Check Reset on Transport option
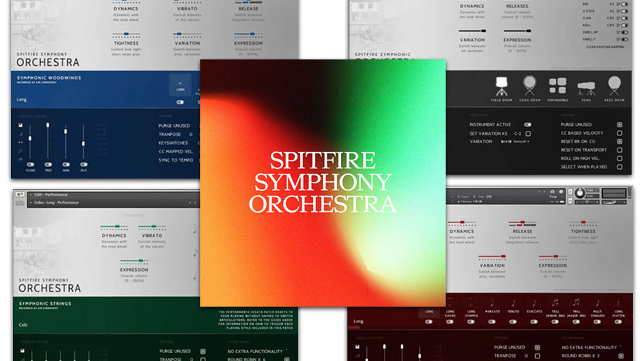The image size is (644, 361). tap(620, 150)
